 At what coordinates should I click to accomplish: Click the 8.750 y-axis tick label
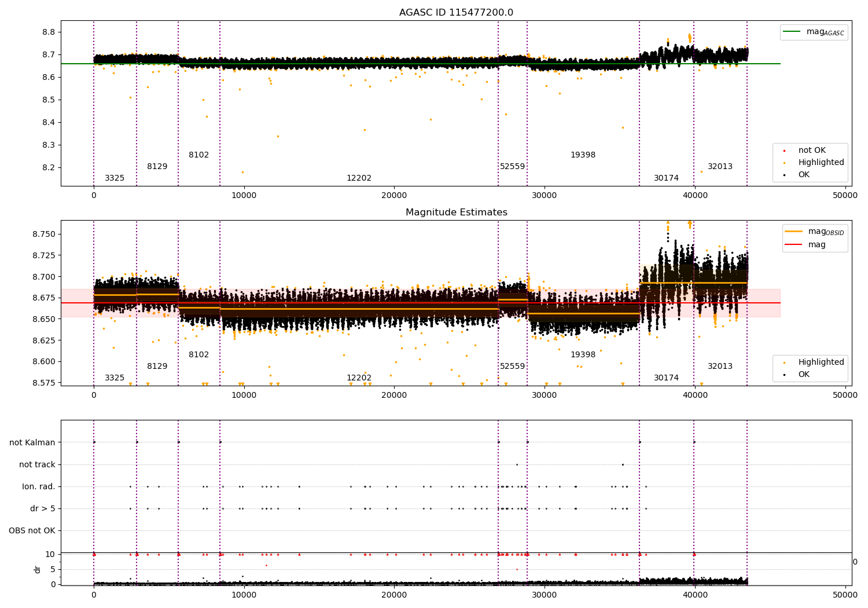coord(43,234)
